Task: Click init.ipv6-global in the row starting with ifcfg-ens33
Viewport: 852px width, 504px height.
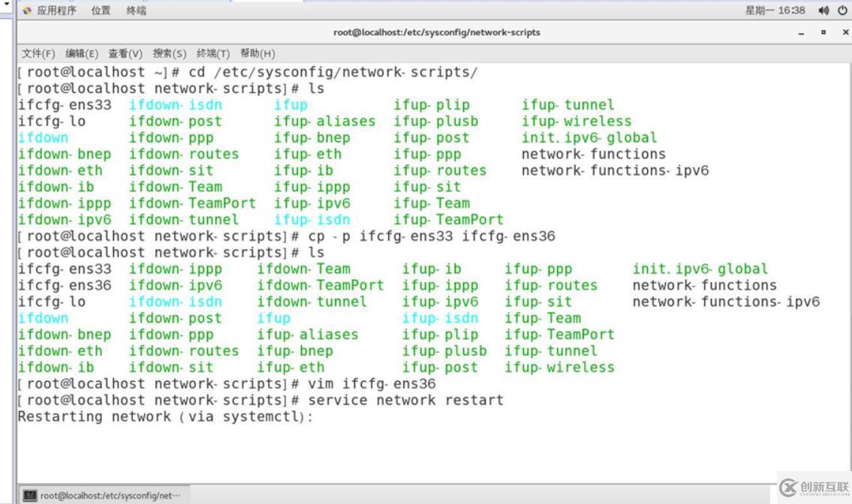Action: tap(700, 269)
